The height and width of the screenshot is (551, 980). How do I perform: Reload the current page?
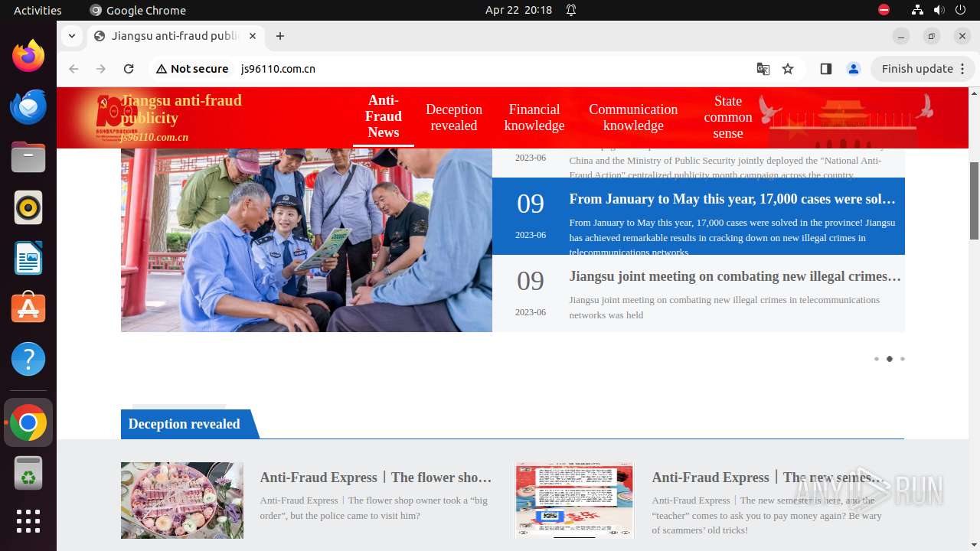pyautogui.click(x=129, y=69)
